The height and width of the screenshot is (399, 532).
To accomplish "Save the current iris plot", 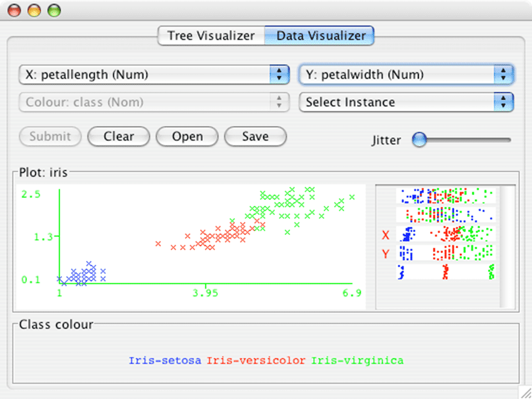I will (x=255, y=136).
